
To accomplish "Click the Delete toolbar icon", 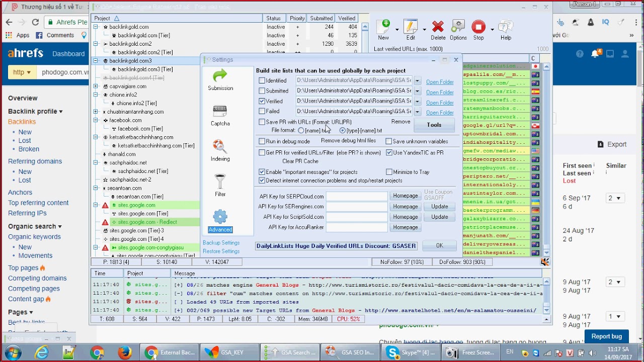I will click(x=438, y=30).
